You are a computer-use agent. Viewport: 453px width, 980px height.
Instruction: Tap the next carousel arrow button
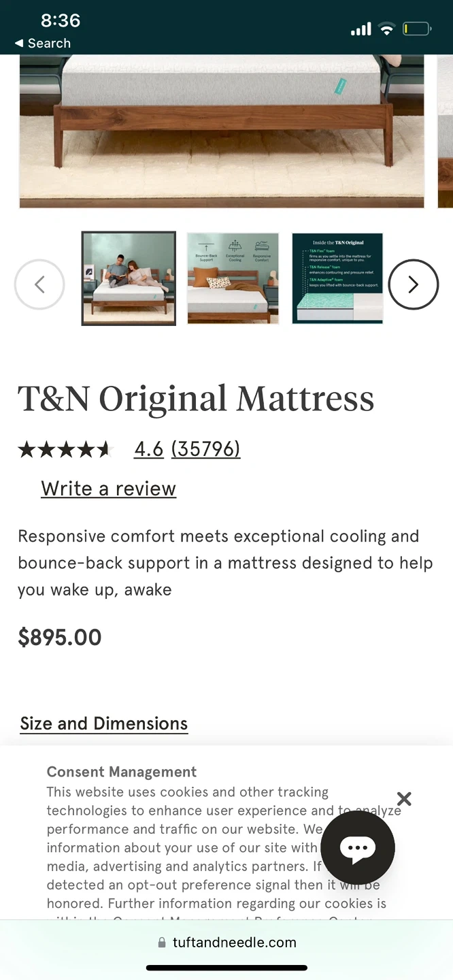pos(413,284)
